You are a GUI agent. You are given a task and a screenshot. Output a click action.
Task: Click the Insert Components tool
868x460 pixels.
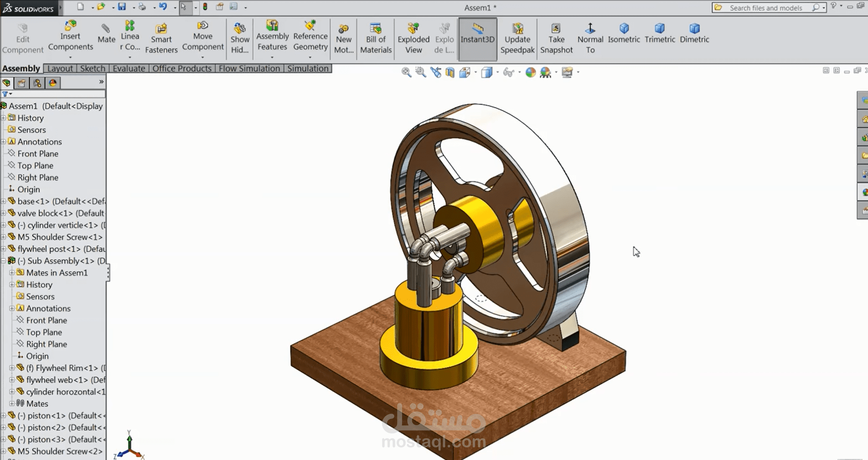tap(70, 36)
